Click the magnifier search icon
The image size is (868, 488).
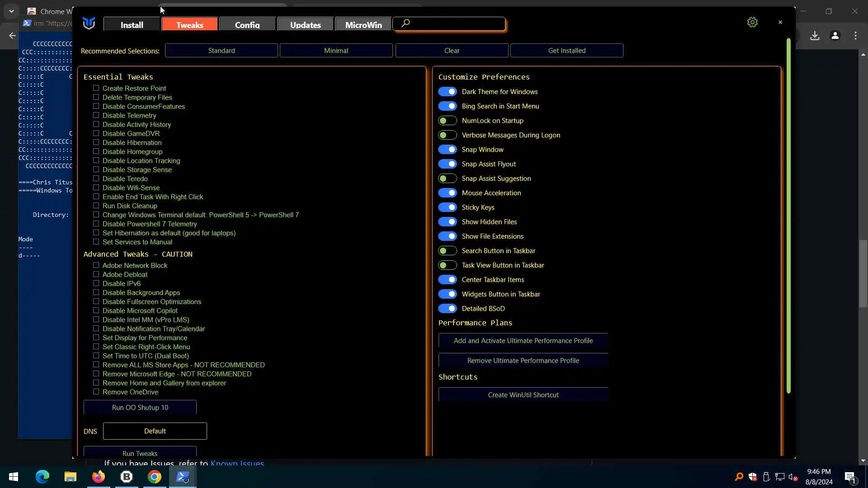pyautogui.click(x=406, y=23)
